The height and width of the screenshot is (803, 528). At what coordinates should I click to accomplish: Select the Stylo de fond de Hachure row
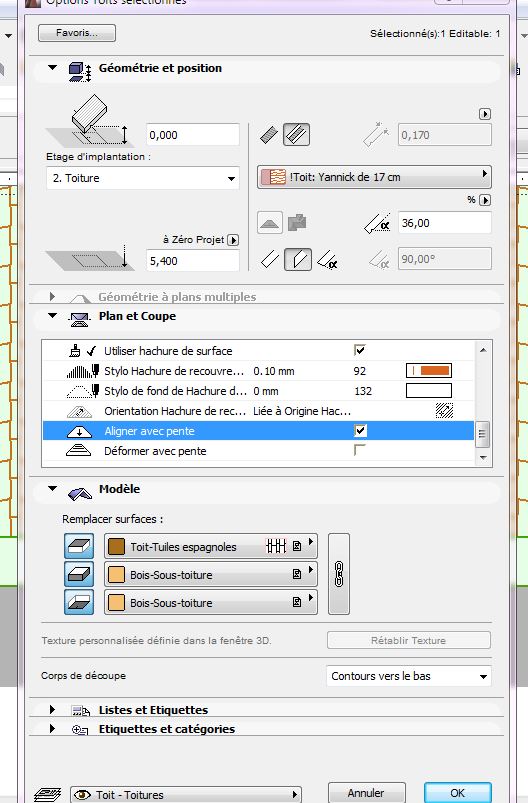[x=259, y=391]
